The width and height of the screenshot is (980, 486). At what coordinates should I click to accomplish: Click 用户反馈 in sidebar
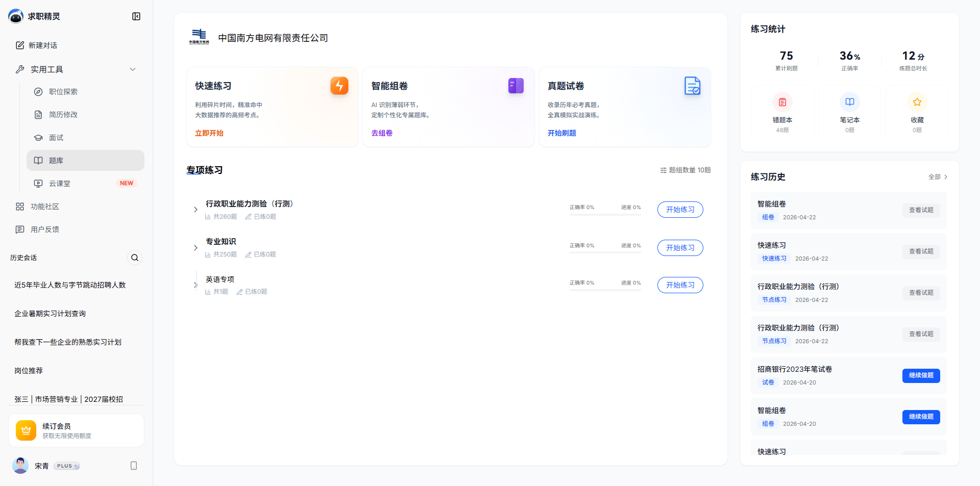point(77,229)
